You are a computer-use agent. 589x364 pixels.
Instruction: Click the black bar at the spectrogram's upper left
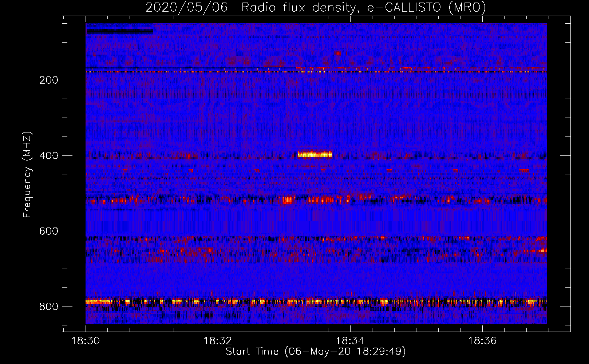click(x=120, y=31)
